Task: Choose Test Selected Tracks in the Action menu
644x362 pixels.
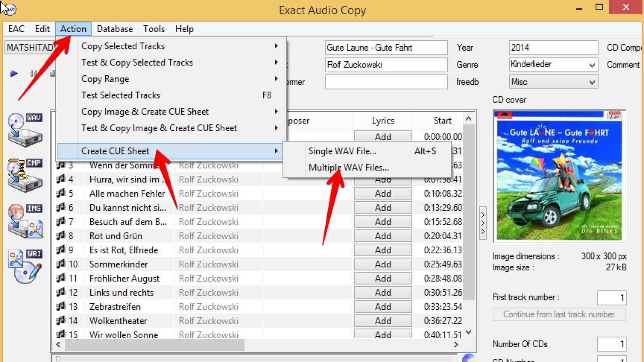Action: click(120, 95)
